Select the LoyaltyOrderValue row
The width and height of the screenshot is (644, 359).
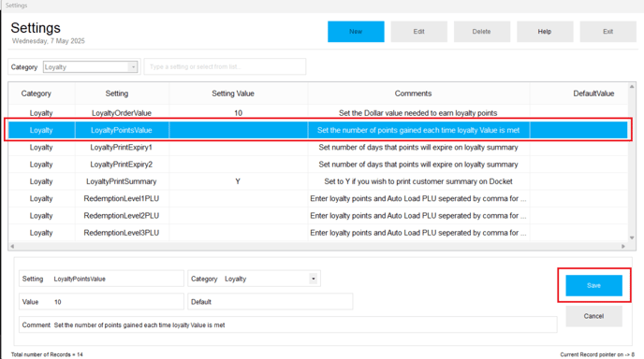point(318,113)
